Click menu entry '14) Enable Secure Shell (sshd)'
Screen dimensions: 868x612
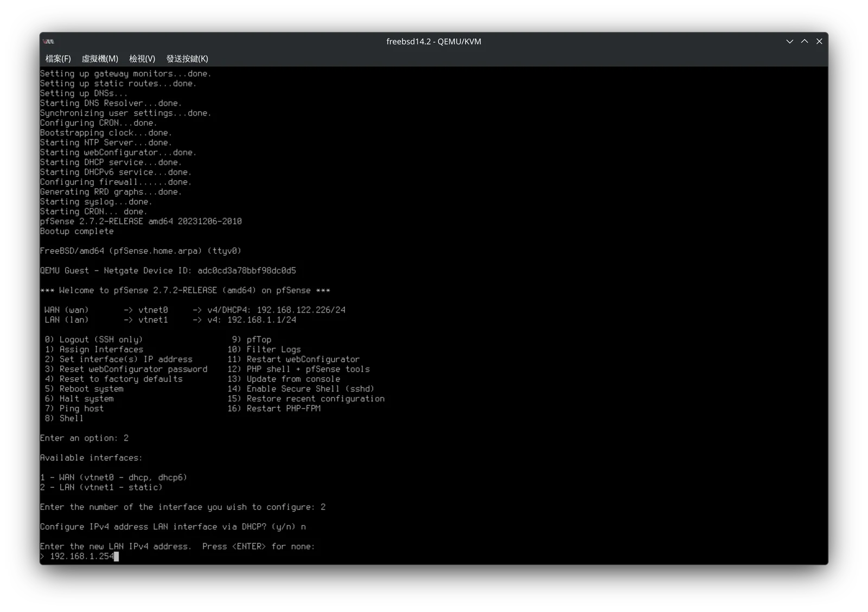click(301, 388)
